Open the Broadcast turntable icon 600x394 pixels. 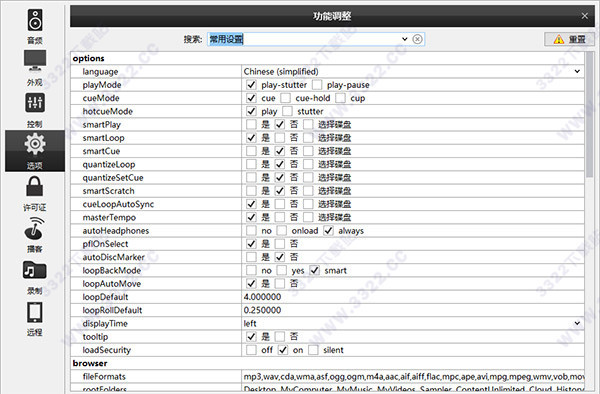[x=35, y=228]
